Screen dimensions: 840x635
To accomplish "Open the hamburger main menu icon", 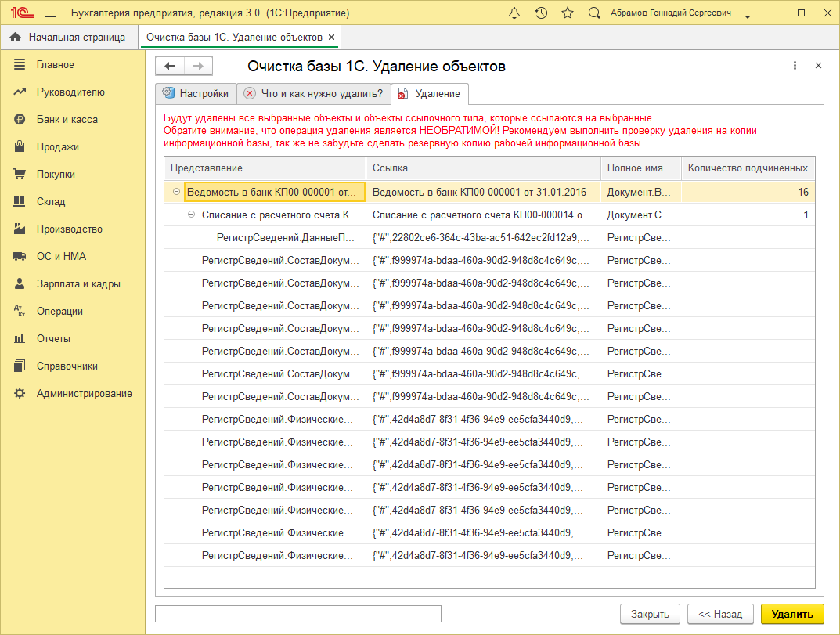I will 50,13.
